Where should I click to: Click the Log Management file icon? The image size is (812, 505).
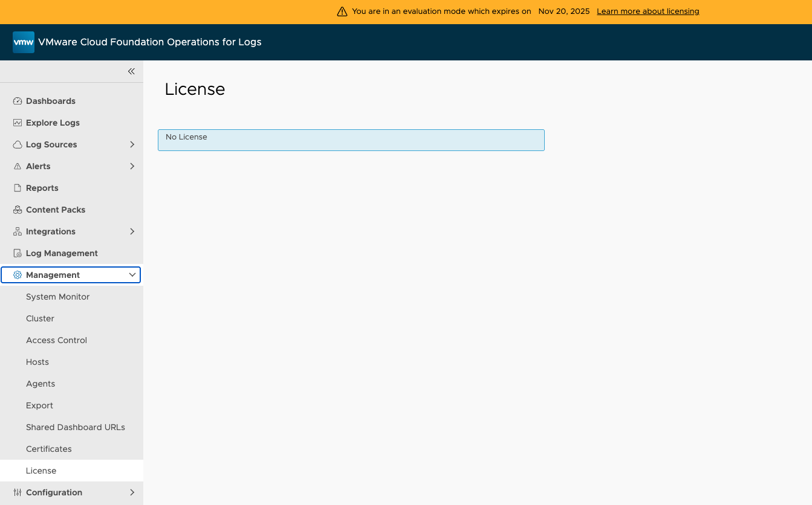pyautogui.click(x=18, y=253)
